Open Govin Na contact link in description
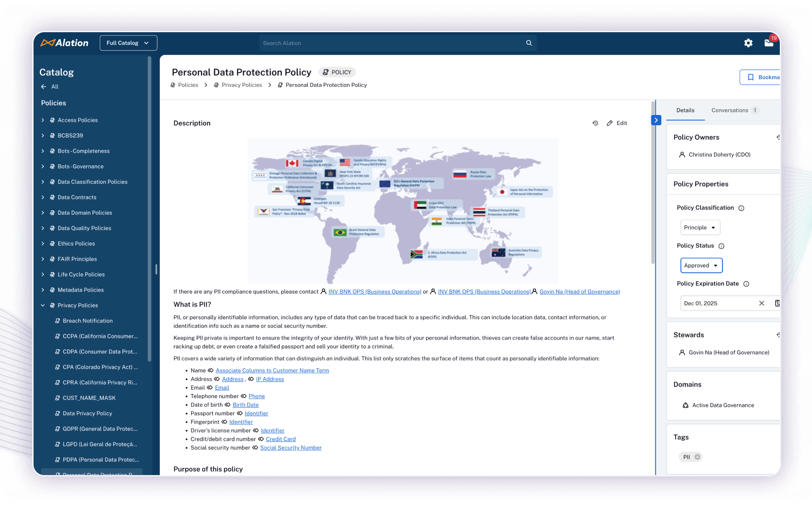Image resolution: width=812 pixels, height=506 pixels. click(580, 292)
